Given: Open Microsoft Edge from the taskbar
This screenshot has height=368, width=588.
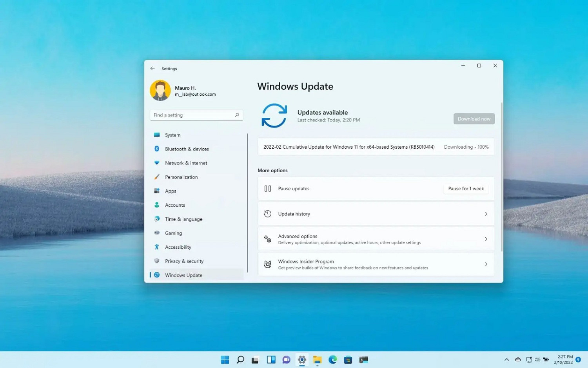Looking at the screenshot, I should (x=332, y=360).
